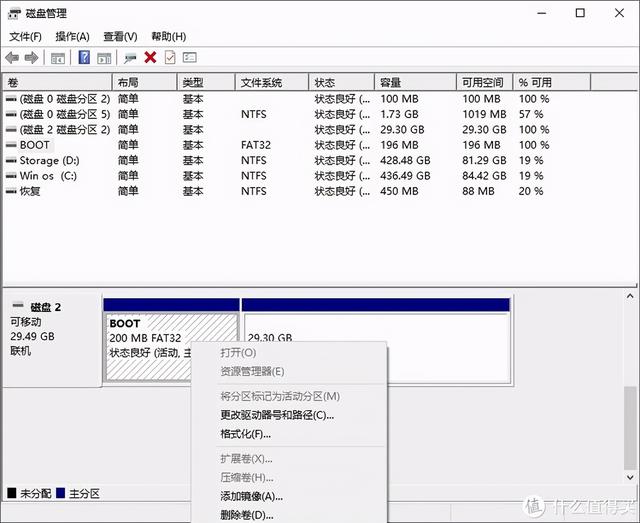Viewport: 640px width, 523px height.
Task: Click the Back arrow toolbar icon
Action: (12, 58)
